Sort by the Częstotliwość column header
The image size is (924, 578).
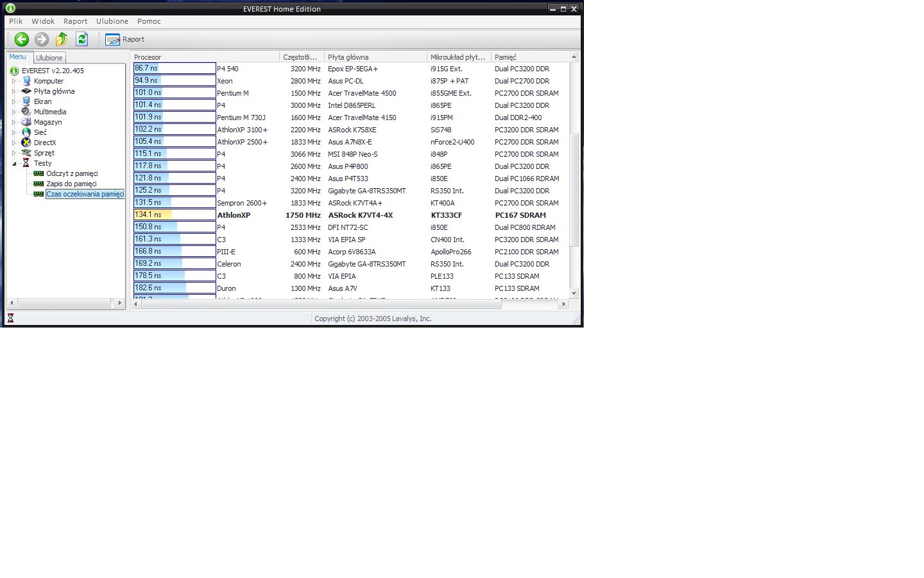point(302,57)
